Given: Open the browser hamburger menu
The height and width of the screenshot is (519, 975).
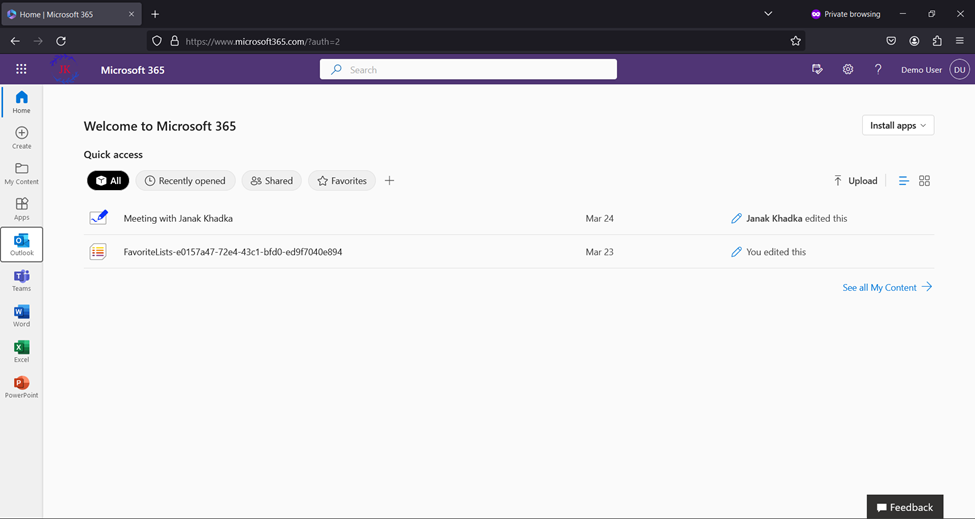Looking at the screenshot, I should (960, 41).
